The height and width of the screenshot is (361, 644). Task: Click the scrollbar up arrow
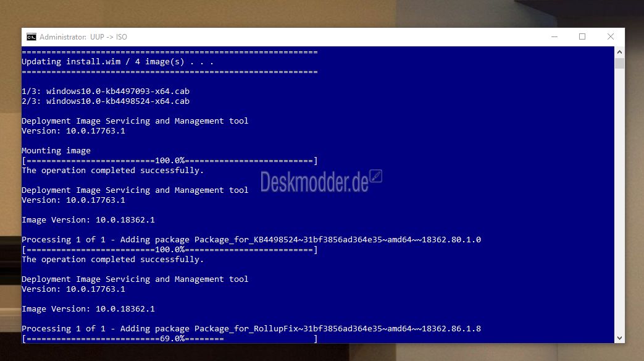[619, 52]
